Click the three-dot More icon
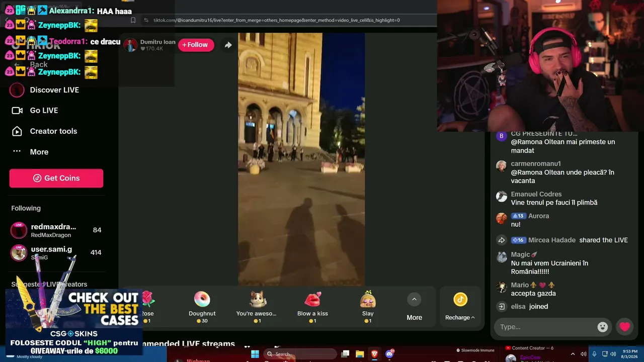This screenshot has width=644, height=362. [x=17, y=151]
